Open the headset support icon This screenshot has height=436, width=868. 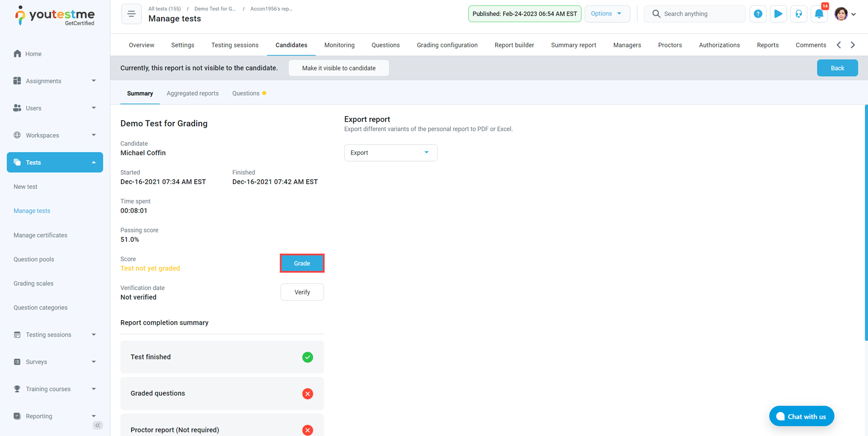[x=798, y=14]
